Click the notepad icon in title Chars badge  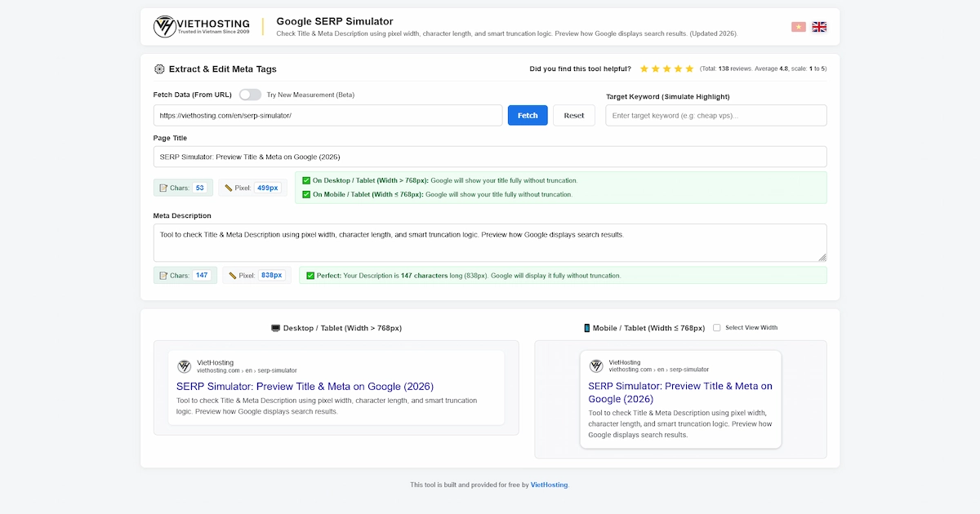pos(163,188)
